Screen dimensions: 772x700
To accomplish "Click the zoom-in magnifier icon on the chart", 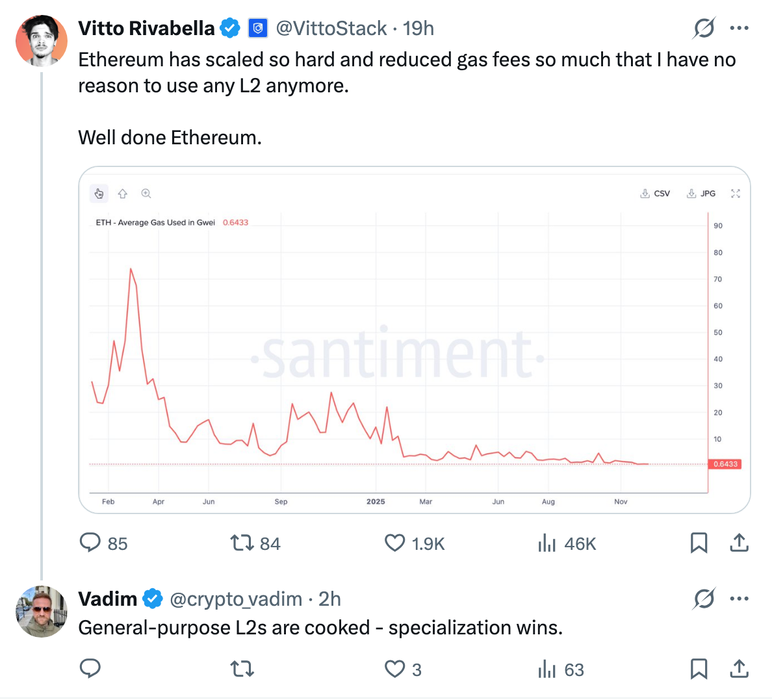I will coord(146,193).
